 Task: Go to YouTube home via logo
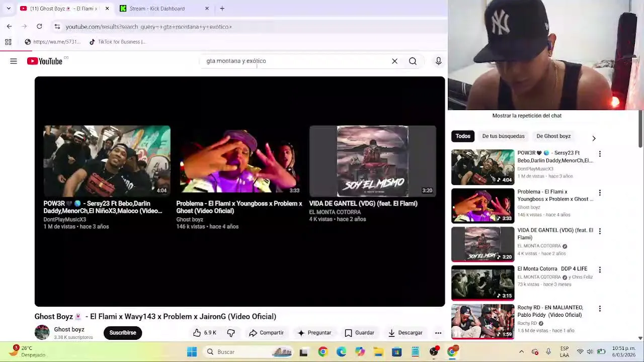click(45, 61)
